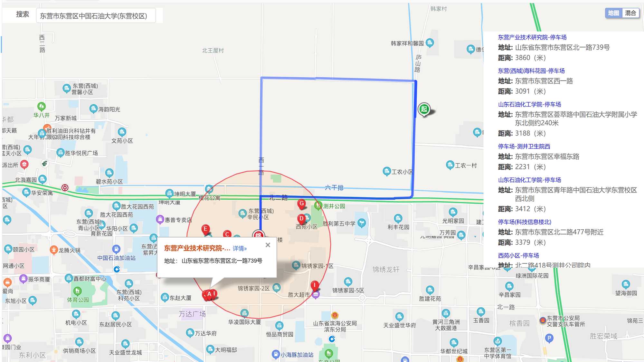Open 详情 link in info popup
644x362 pixels.
click(240, 248)
